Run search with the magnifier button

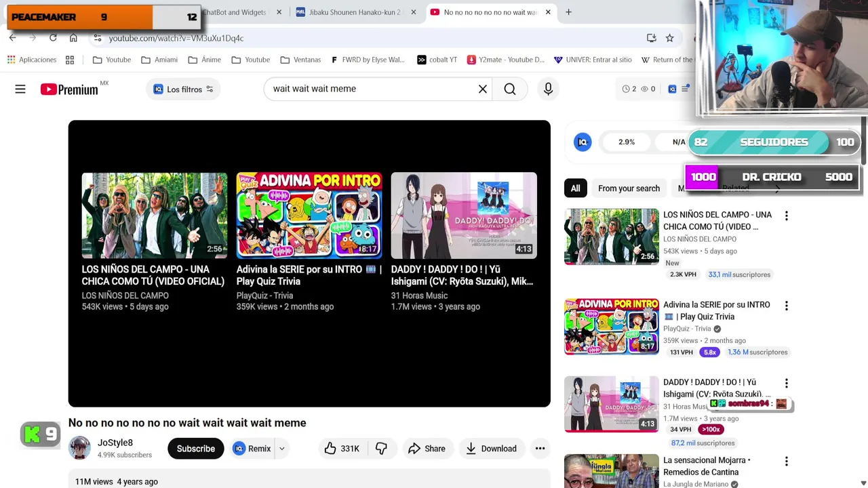pos(510,89)
